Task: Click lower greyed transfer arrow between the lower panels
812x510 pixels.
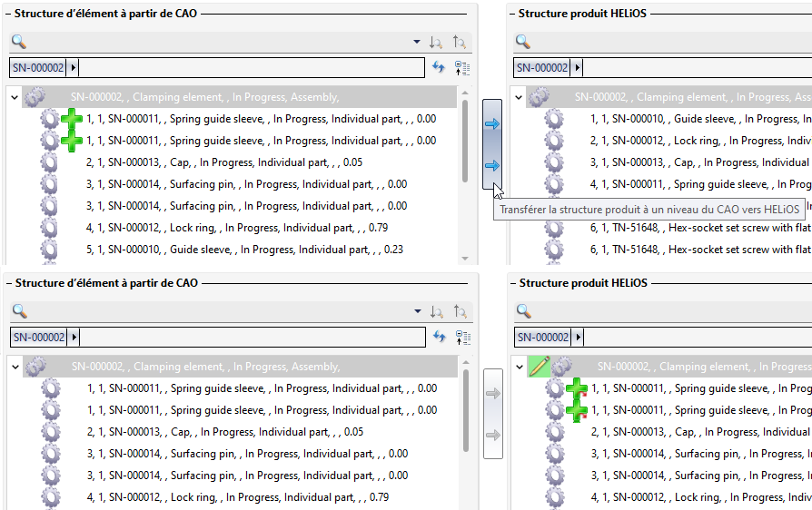Action: click(x=493, y=435)
